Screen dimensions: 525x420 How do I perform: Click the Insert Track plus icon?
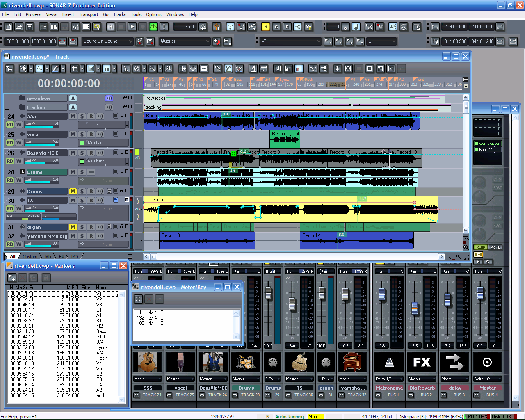(9, 68)
